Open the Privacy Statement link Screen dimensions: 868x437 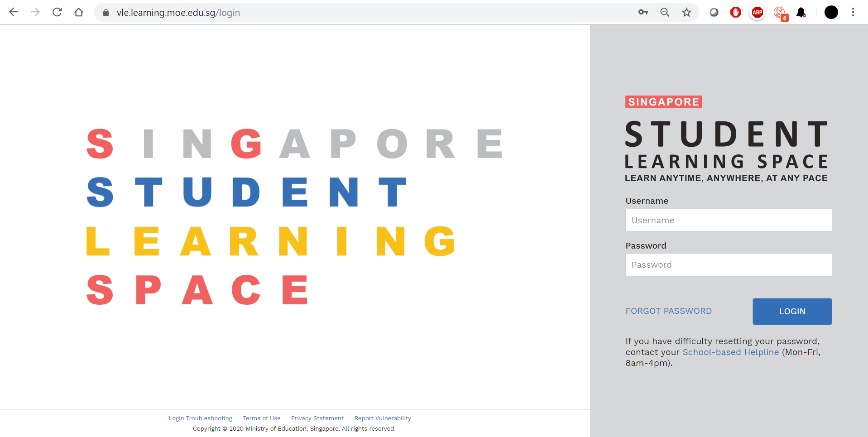pyautogui.click(x=317, y=418)
